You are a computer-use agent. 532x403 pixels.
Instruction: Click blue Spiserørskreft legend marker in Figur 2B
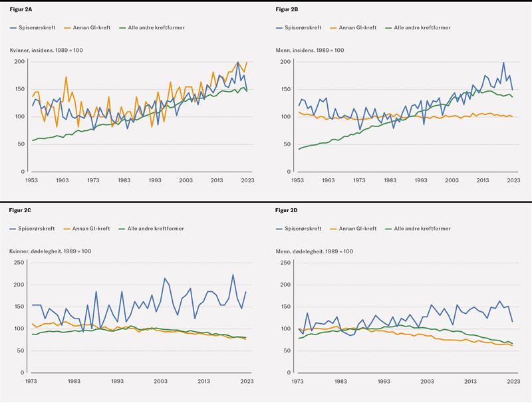click(279, 28)
